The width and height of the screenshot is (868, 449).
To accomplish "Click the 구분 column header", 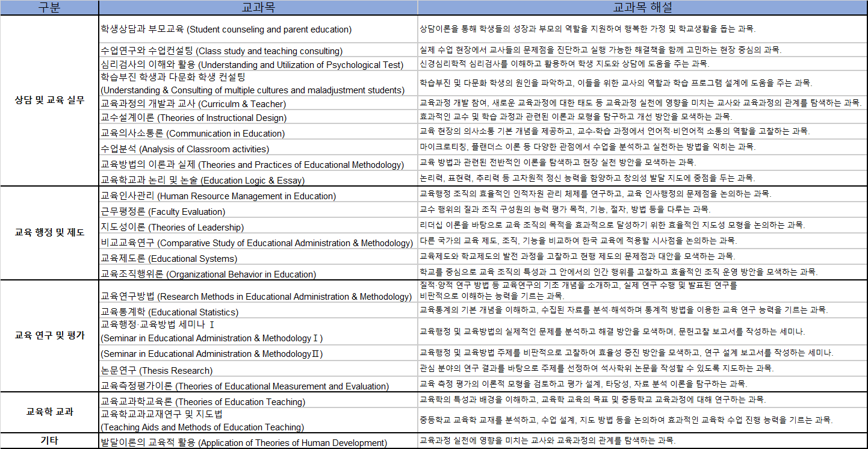I will click(x=49, y=7).
